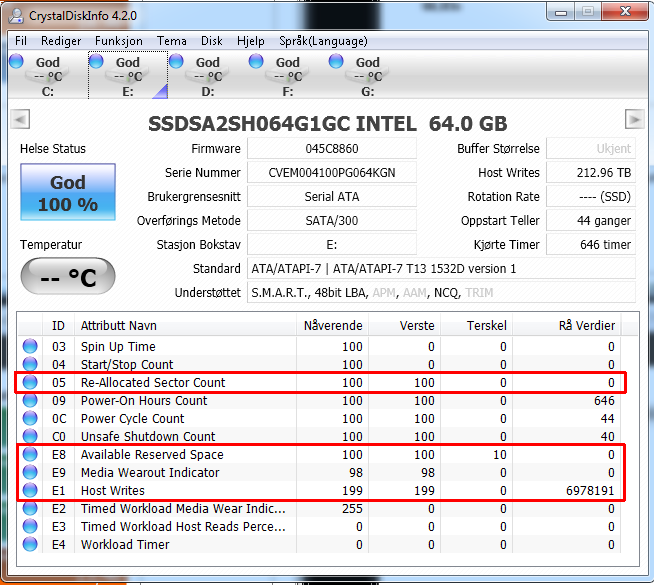Select drive C: status button

48,75
